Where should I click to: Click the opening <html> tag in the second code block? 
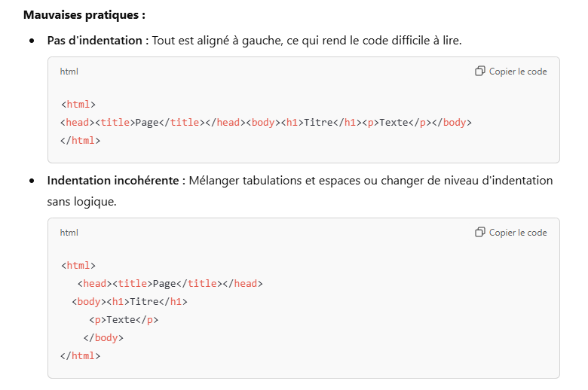coord(78,266)
